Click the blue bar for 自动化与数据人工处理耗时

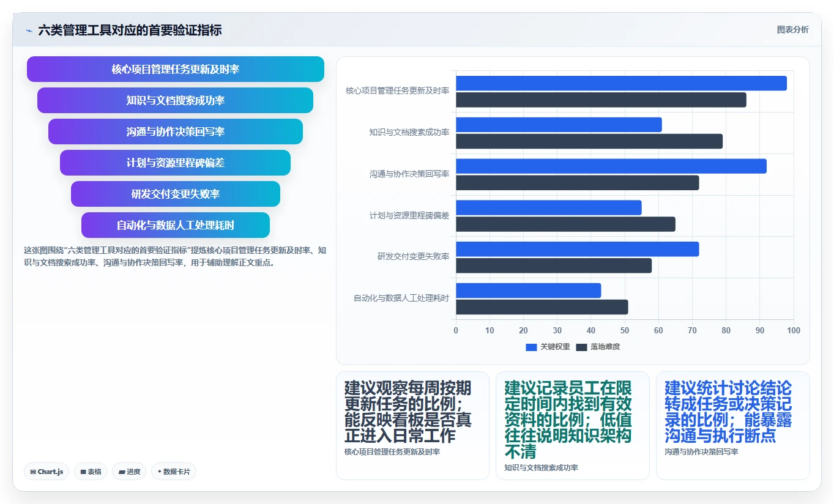[528, 291]
